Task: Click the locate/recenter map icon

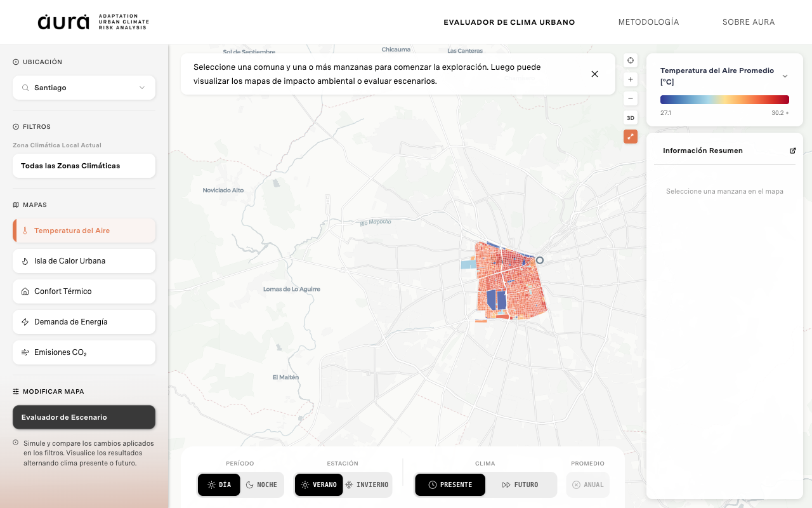Action: pyautogui.click(x=631, y=60)
